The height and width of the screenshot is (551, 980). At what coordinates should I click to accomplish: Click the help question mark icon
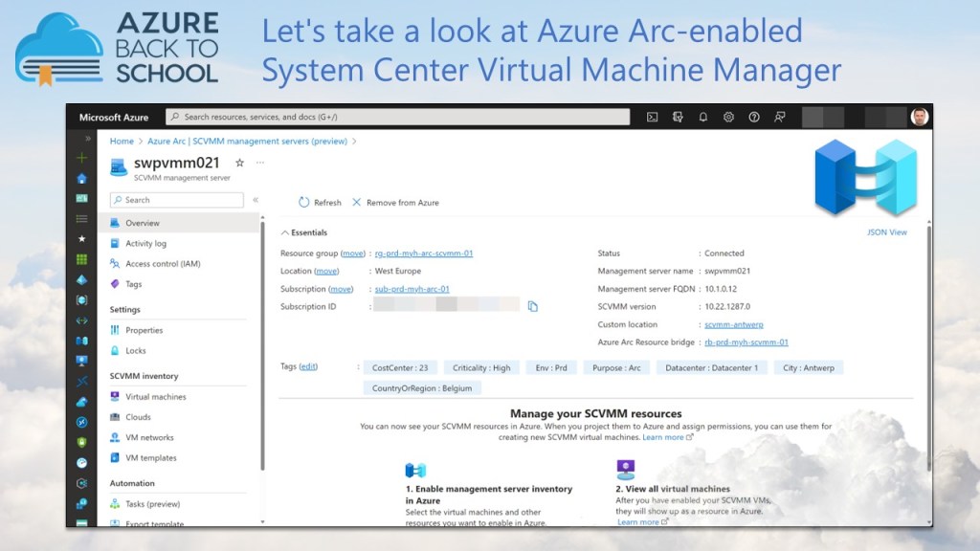coord(754,117)
